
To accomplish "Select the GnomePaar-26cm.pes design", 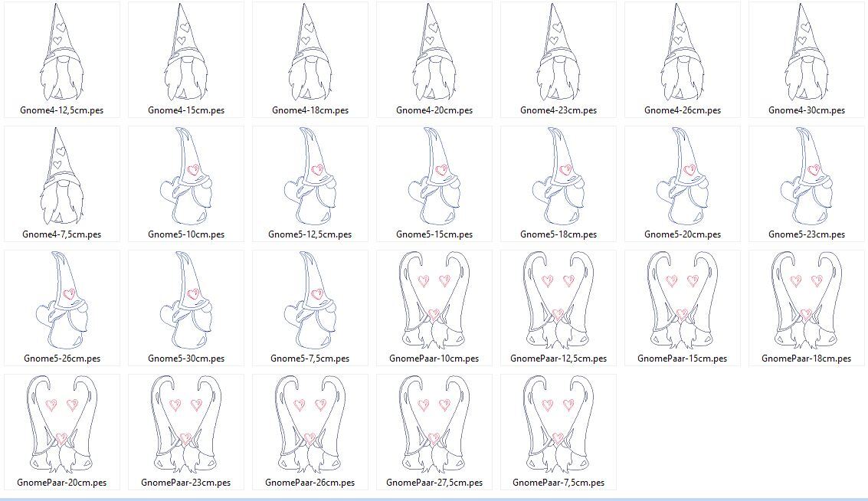I will [310, 426].
